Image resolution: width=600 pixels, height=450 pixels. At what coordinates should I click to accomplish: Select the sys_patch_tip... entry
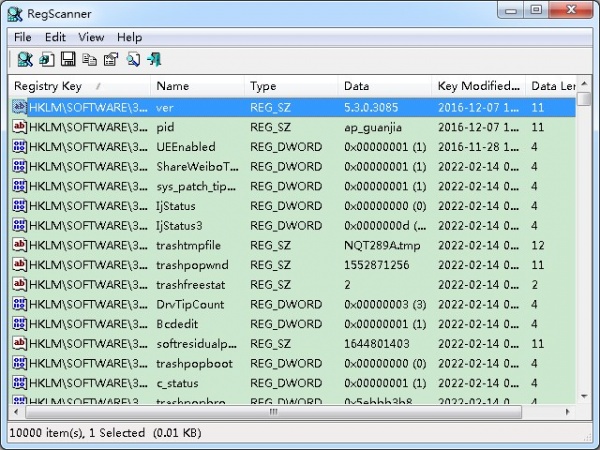pos(196,186)
